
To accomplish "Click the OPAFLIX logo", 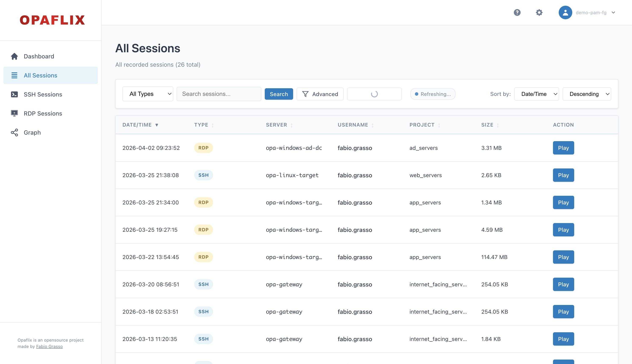I will click(x=52, y=20).
